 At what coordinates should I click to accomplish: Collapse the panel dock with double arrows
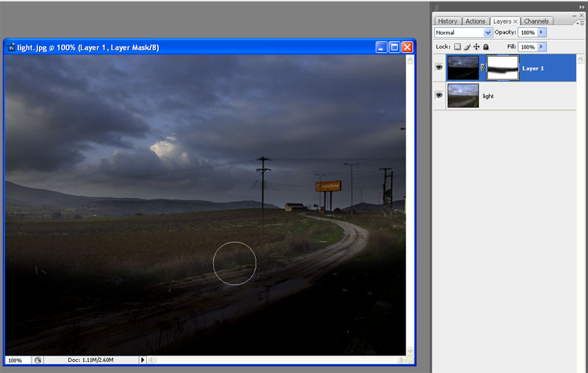pyautogui.click(x=581, y=7)
